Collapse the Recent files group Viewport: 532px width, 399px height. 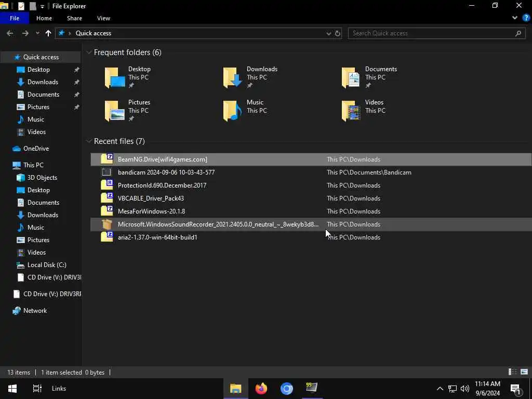click(x=89, y=141)
